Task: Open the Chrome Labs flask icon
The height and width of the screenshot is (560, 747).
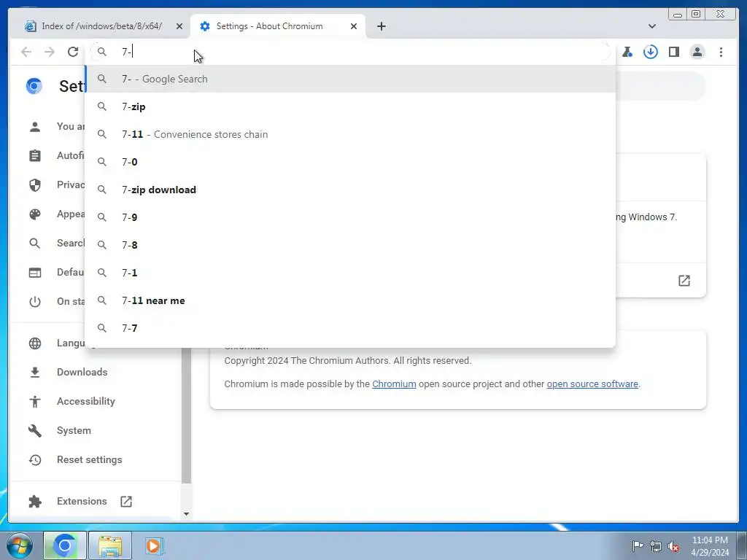Action: click(x=627, y=52)
